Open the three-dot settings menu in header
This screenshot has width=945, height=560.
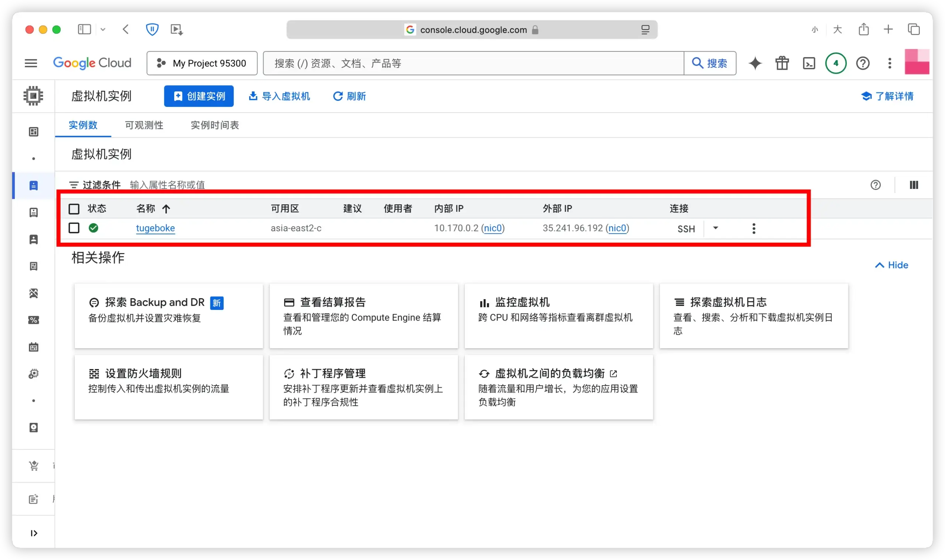tap(890, 63)
